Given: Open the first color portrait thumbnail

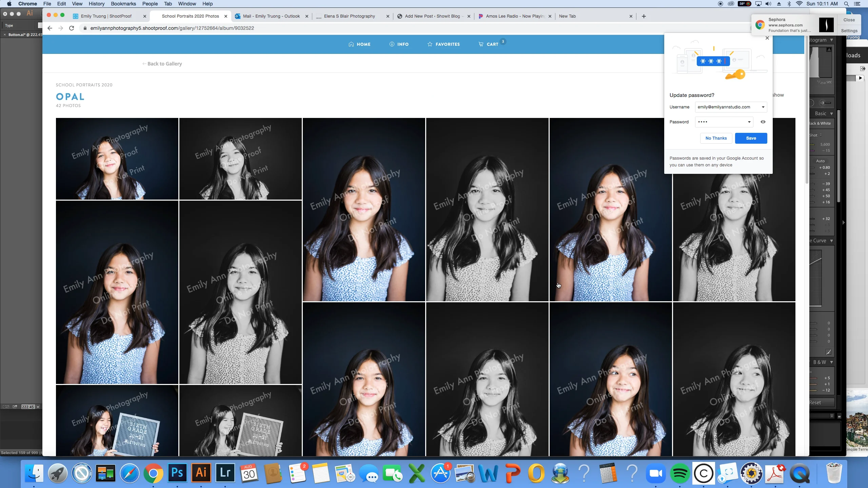Looking at the screenshot, I should click(117, 159).
